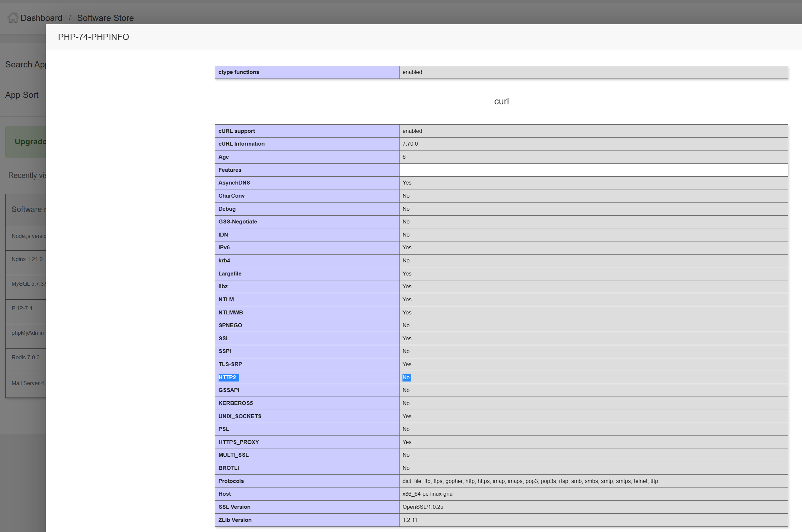Image resolution: width=802 pixels, height=532 pixels.
Task: Select the Protocols row in the curl table
Action: point(231,481)
